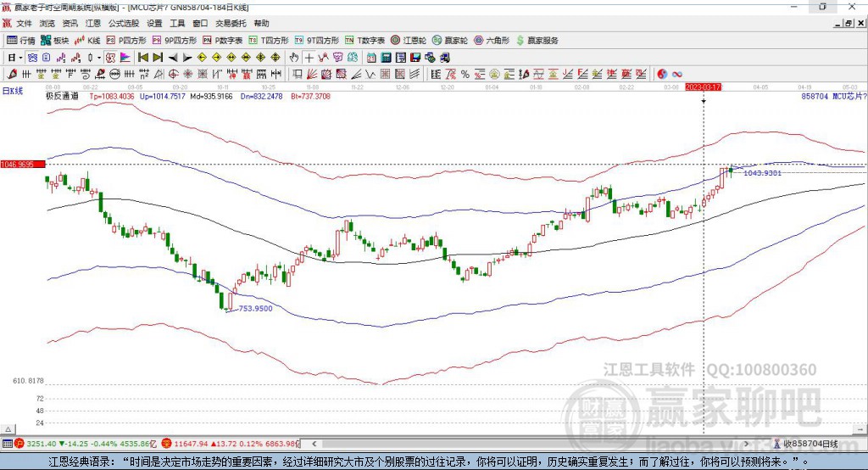Step chart right with black arrow
This screenshot has width=868, height=470.
pyautogui.click(x=187, y=58)
